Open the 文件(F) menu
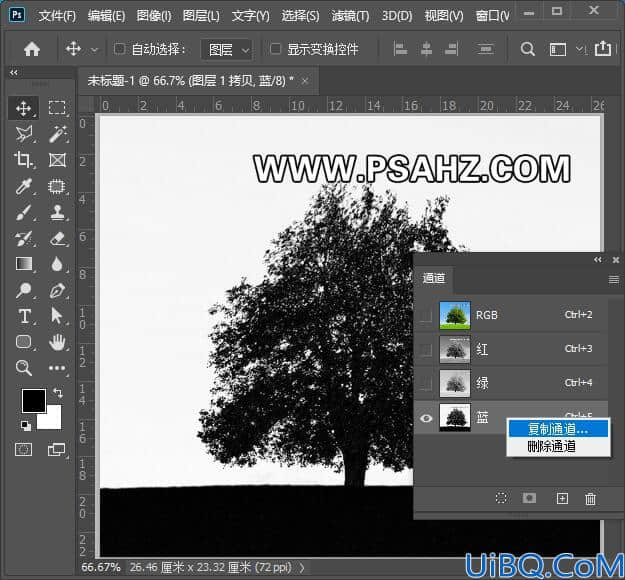625x580 pixels. [57, 16]
